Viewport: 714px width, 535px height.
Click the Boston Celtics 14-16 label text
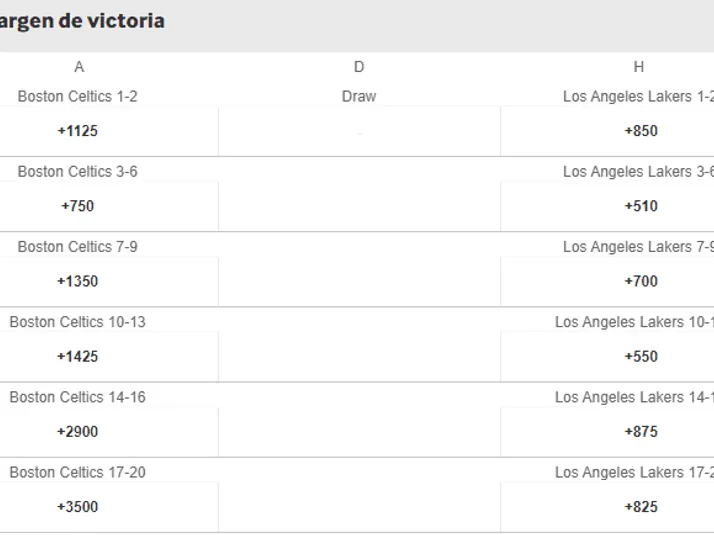point(78,397)
